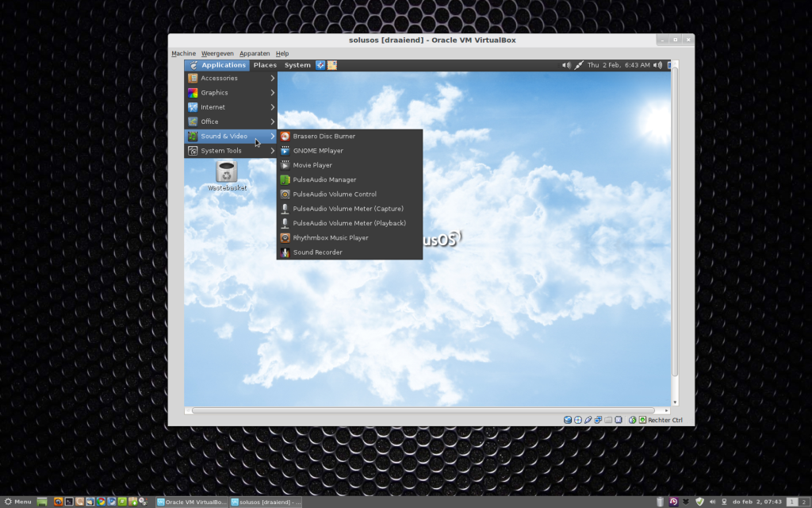Click VirtualBox shared folders status icon
812x508 pixels.
pyautogui.click(x=608, y=420)
